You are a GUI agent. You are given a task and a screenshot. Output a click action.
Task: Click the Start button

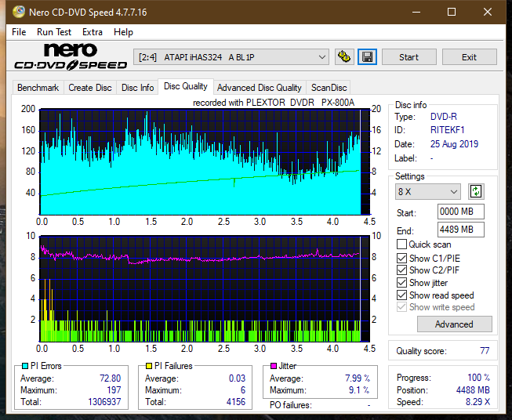(x=409, y=57)
